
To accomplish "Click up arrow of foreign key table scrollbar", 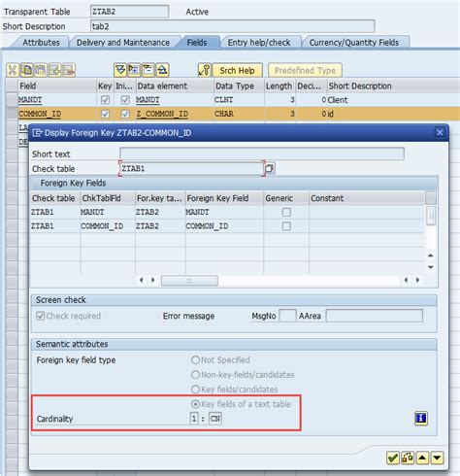I will 431,255.
